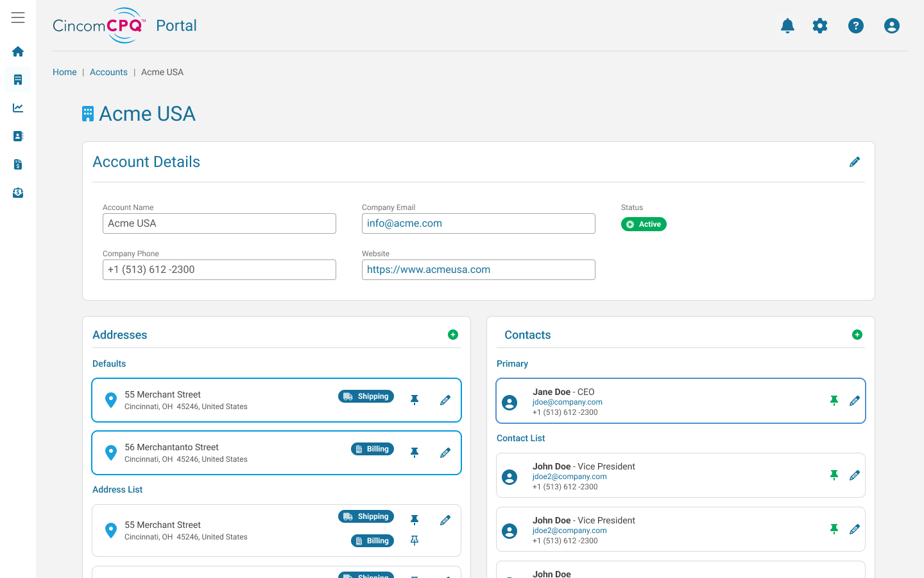Click Billing badge on 56 Merchantanto Street

(372, 449)
